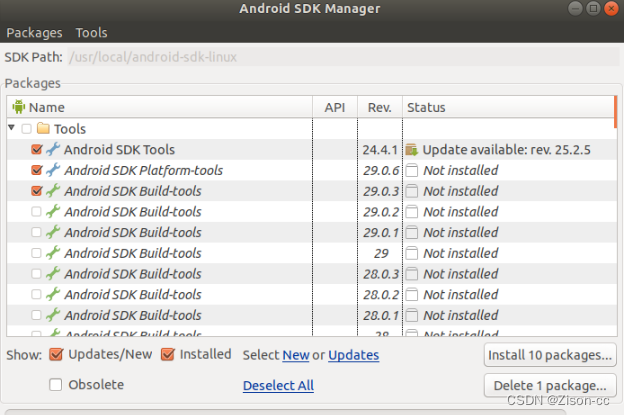Check Build-tools 28.0.3 checkbox
625x415 pixels.
tap(36, 273)
